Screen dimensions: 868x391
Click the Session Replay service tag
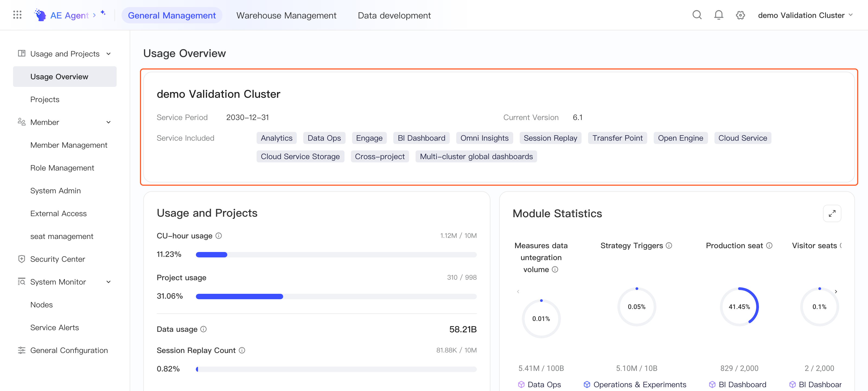pos(550,138)
